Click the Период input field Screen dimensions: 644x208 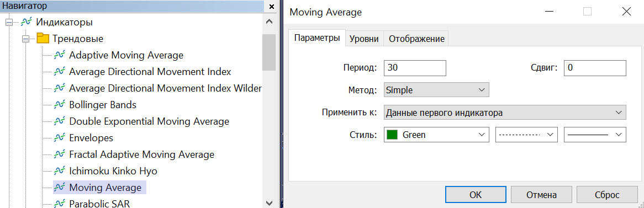[x=415, y=68]
